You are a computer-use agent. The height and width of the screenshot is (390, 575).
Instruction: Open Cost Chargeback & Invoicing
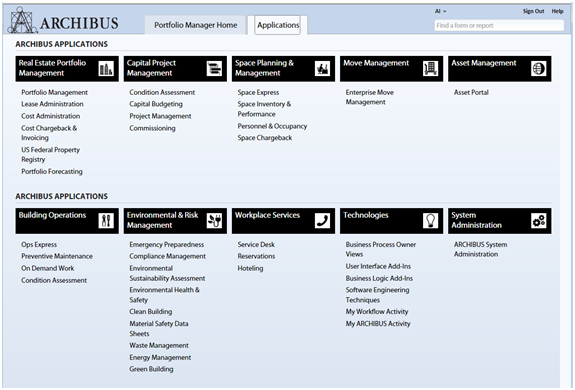click(49, 133)
